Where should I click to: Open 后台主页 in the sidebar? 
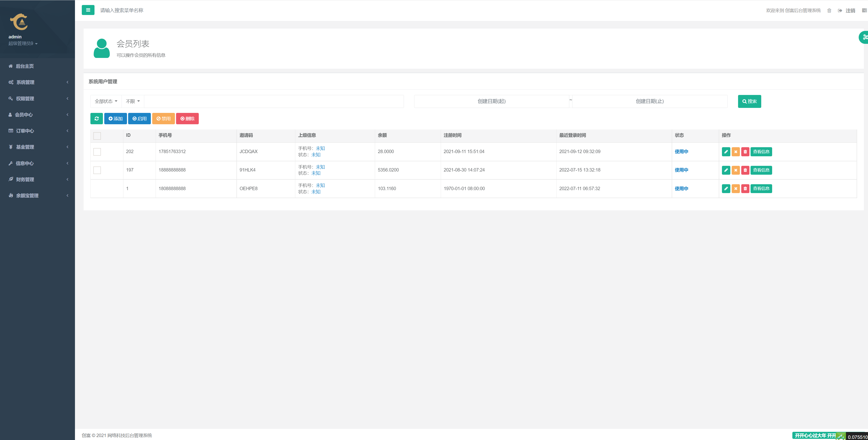pyautogui.click(x=25, y=66)
